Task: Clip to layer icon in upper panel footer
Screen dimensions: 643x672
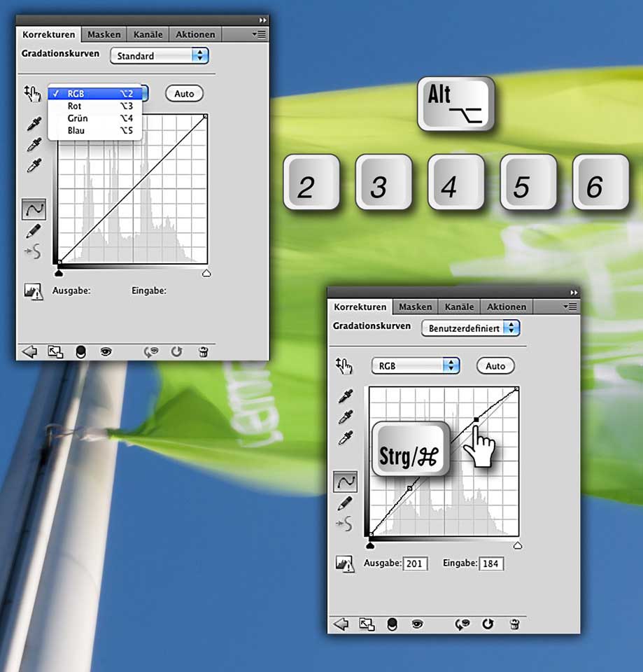Action: click(x=80, y=352)
